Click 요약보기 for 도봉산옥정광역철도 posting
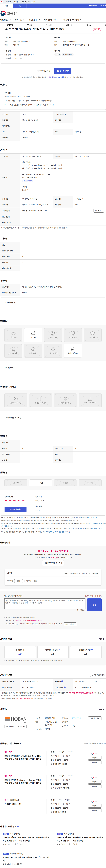The width and height of the screenshot is (106, 868). (95, 758)
